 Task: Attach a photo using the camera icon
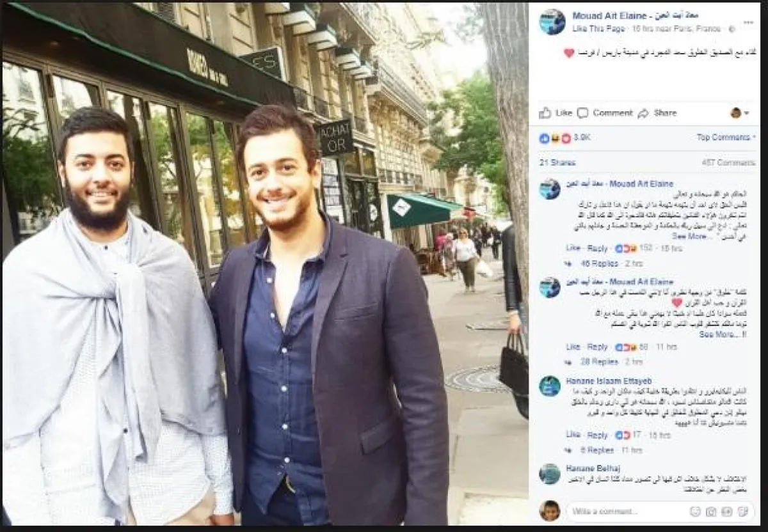[x=711, y=512]
